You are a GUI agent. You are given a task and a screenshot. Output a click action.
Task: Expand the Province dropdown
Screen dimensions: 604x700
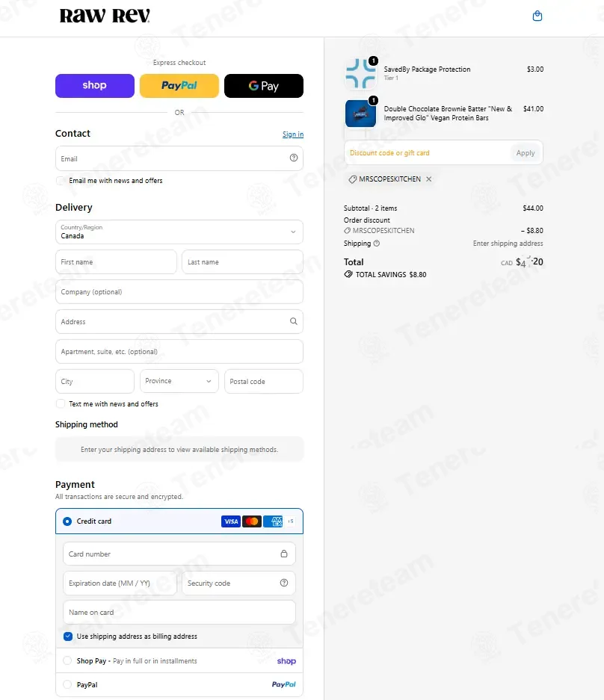[x=179, y=381]
